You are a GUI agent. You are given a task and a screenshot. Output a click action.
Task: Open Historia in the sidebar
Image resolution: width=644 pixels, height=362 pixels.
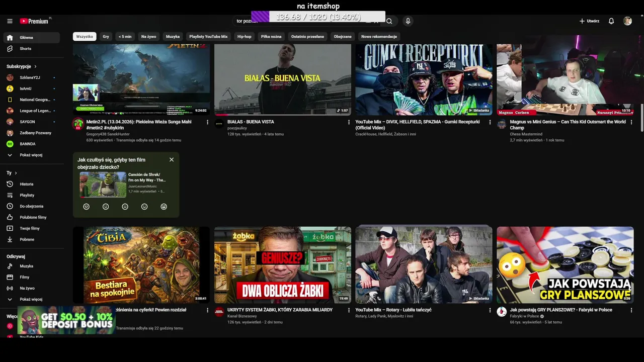(x=32, y=184)
